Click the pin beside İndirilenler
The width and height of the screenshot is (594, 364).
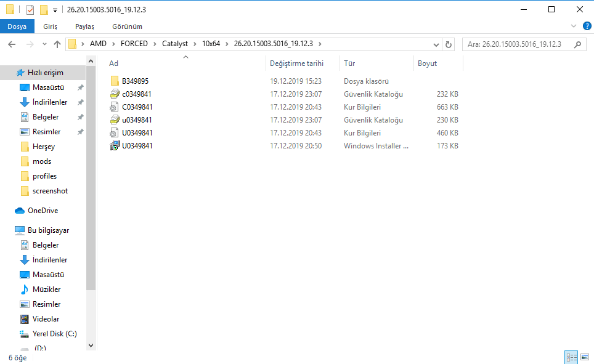(x=80, y=102)
